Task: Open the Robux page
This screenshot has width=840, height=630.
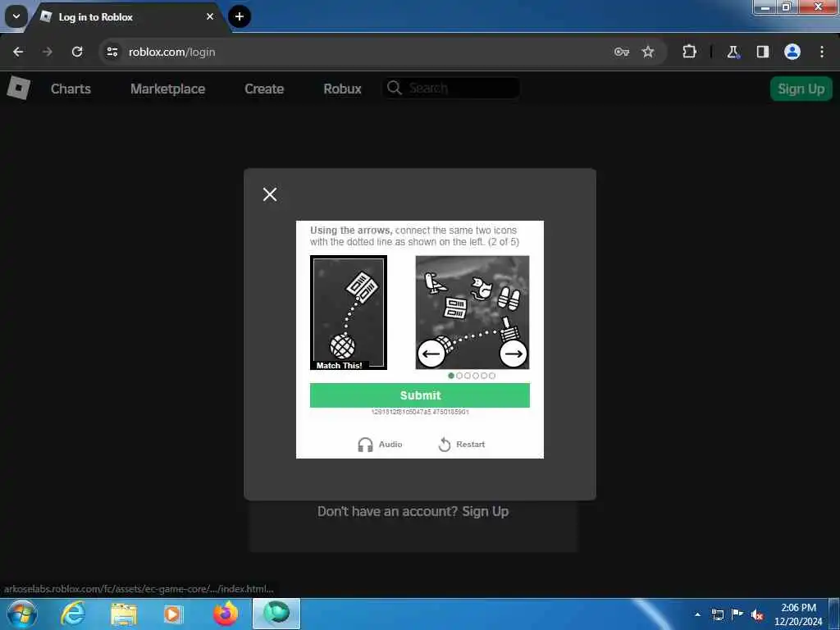Action: click(342, 89)
